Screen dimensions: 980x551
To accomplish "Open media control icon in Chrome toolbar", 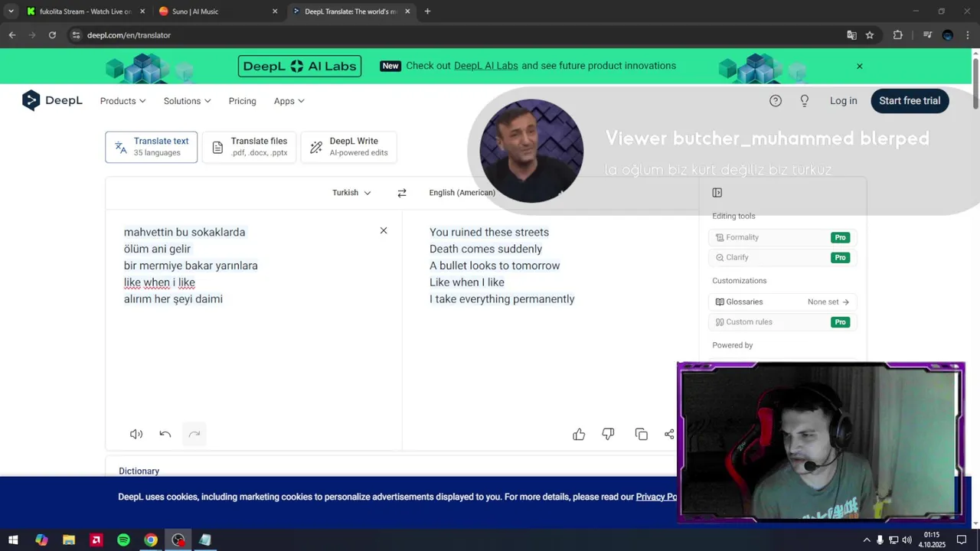I will [x=927, y=35].
